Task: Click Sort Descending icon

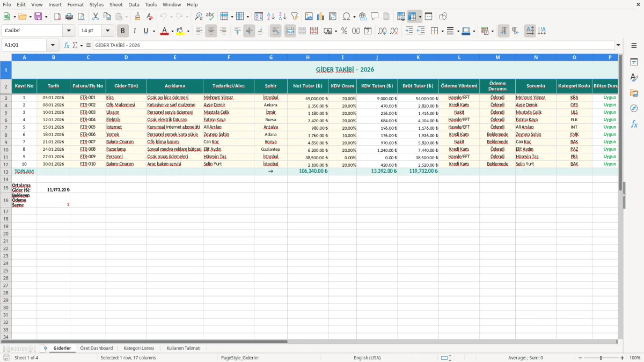Action: pyautogui.click(x=282, y=17)
